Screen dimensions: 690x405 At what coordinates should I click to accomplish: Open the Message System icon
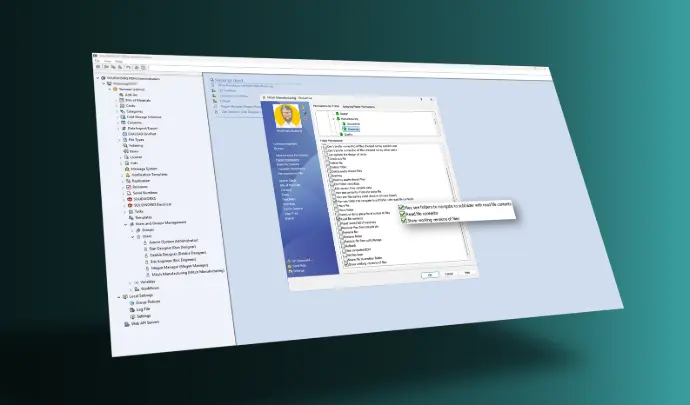point(127,169)
